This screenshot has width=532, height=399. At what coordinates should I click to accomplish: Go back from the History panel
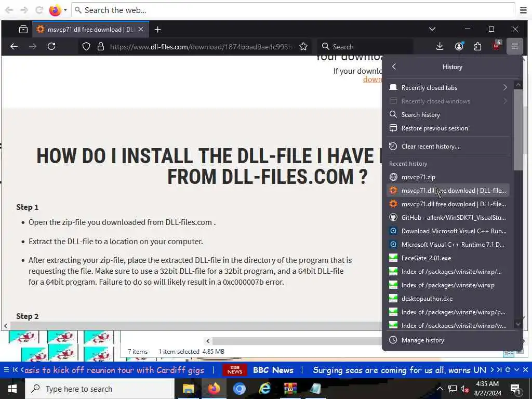tap(394, 66)
